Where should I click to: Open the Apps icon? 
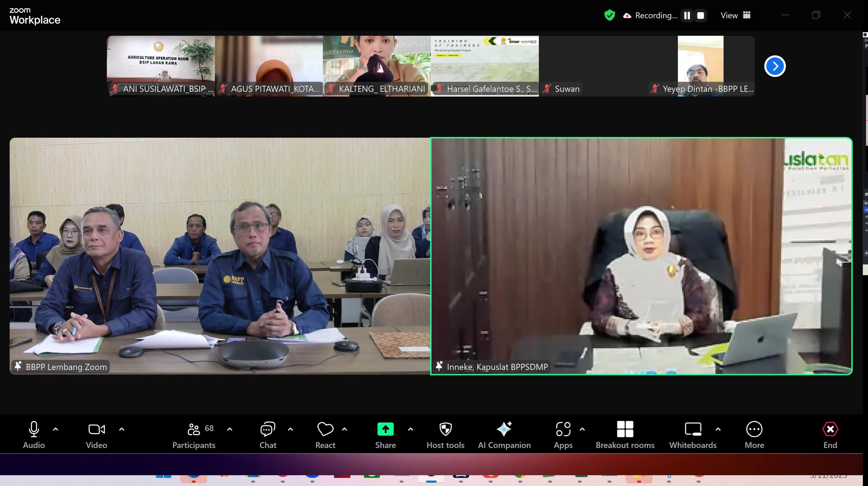[563, 429]
